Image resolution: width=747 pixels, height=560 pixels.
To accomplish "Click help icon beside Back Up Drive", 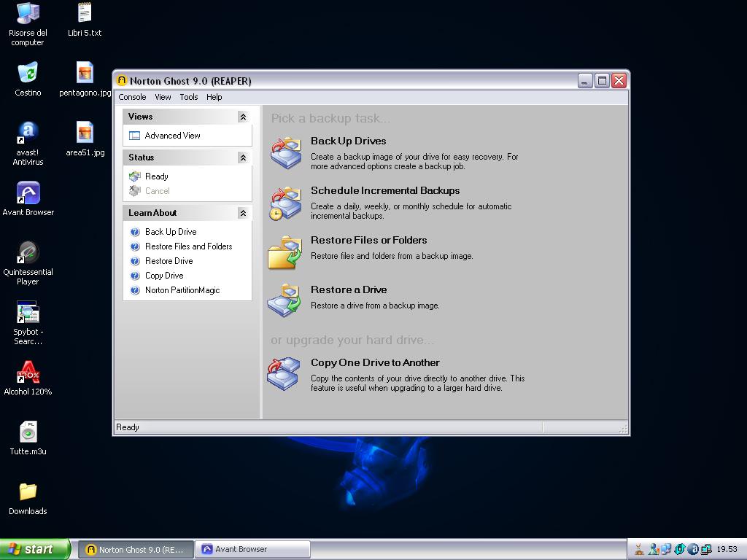I will 135,232.
